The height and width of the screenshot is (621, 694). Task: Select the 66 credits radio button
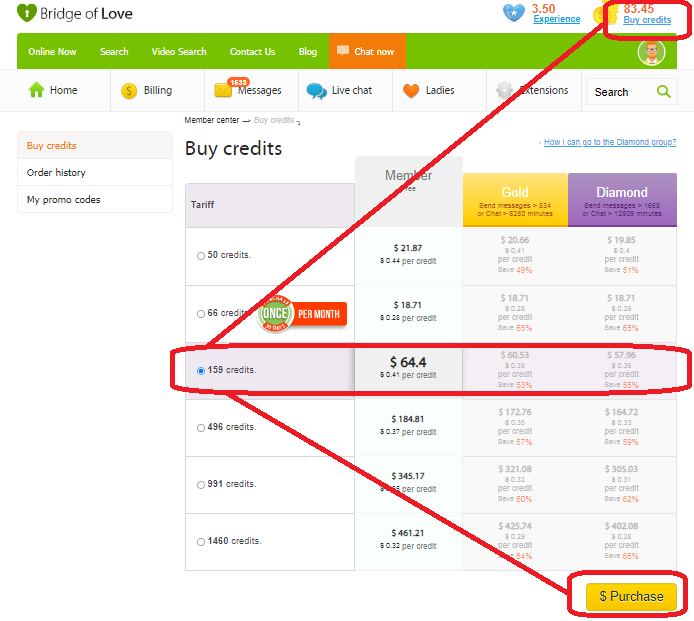200,314
